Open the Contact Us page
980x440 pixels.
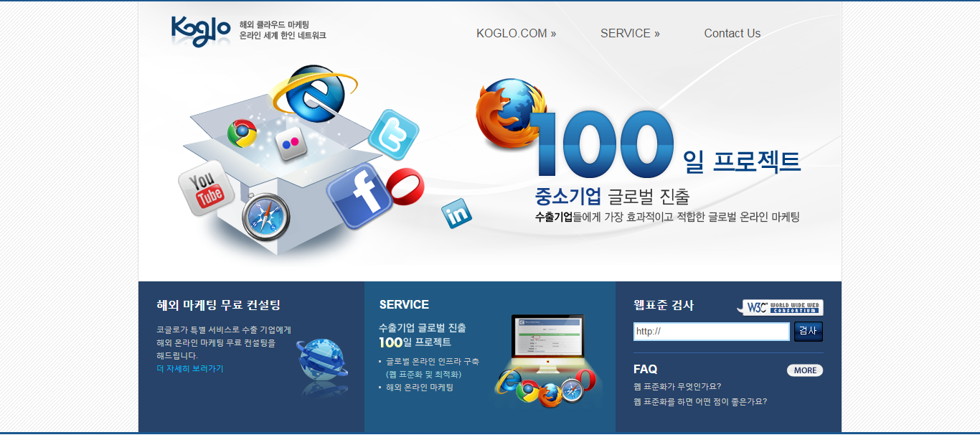click(732, 34)
